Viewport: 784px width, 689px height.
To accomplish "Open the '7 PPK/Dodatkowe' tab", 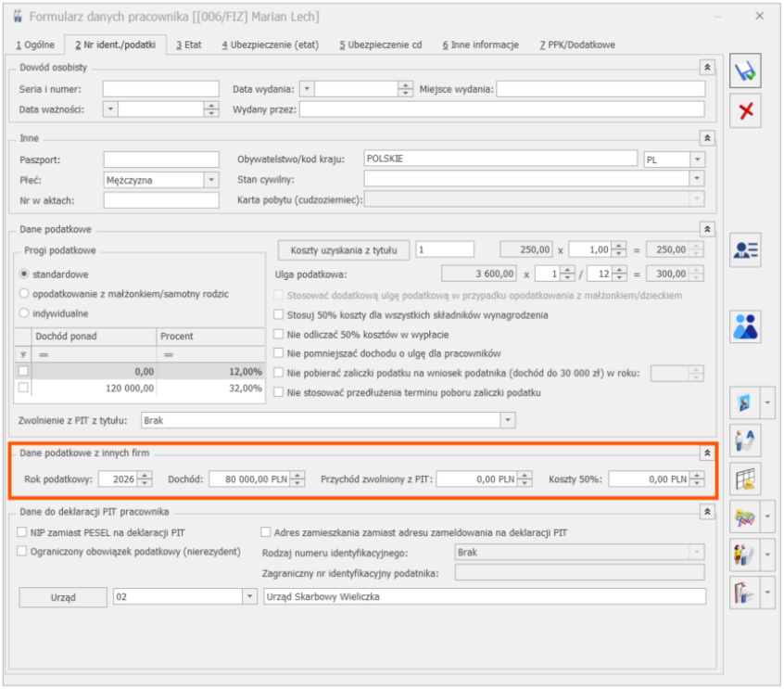I will pyautogui.click(x=577, y=45).
